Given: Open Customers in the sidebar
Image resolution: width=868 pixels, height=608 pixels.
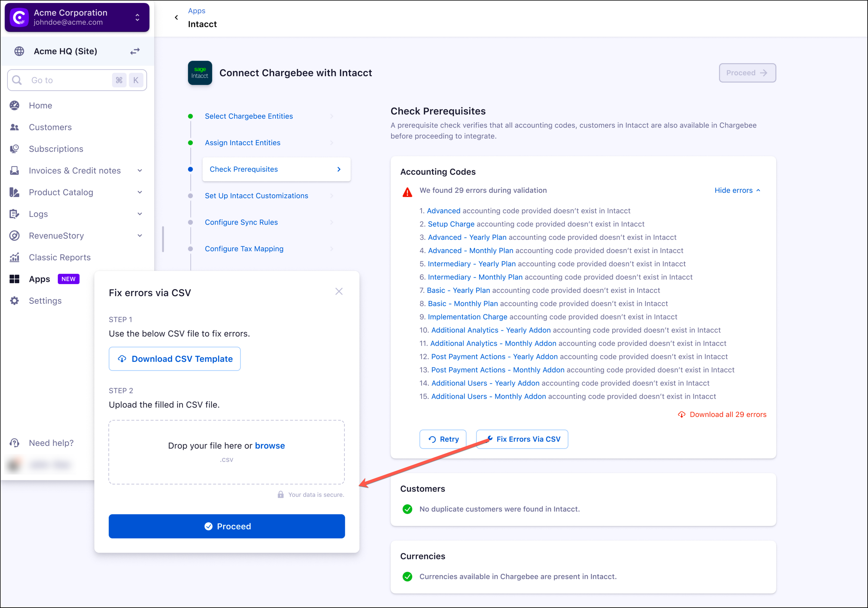Looking at the screenshot, I should (x=50, y=127).
